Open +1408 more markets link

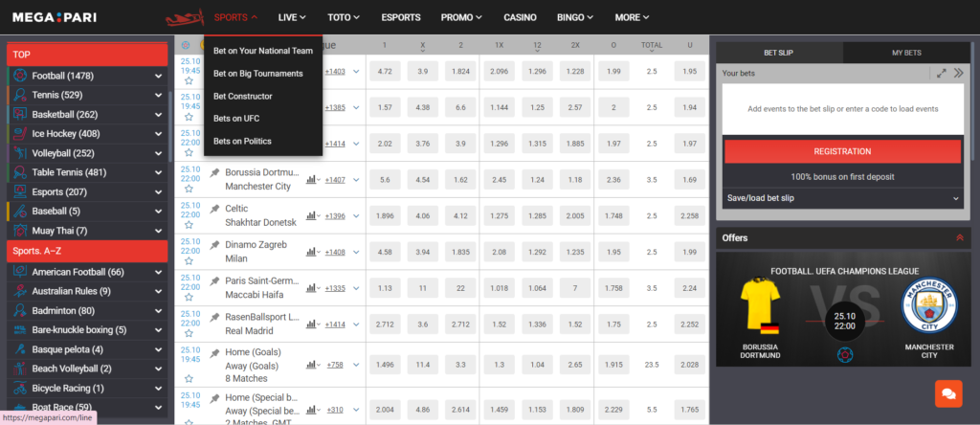pos(335,252)
